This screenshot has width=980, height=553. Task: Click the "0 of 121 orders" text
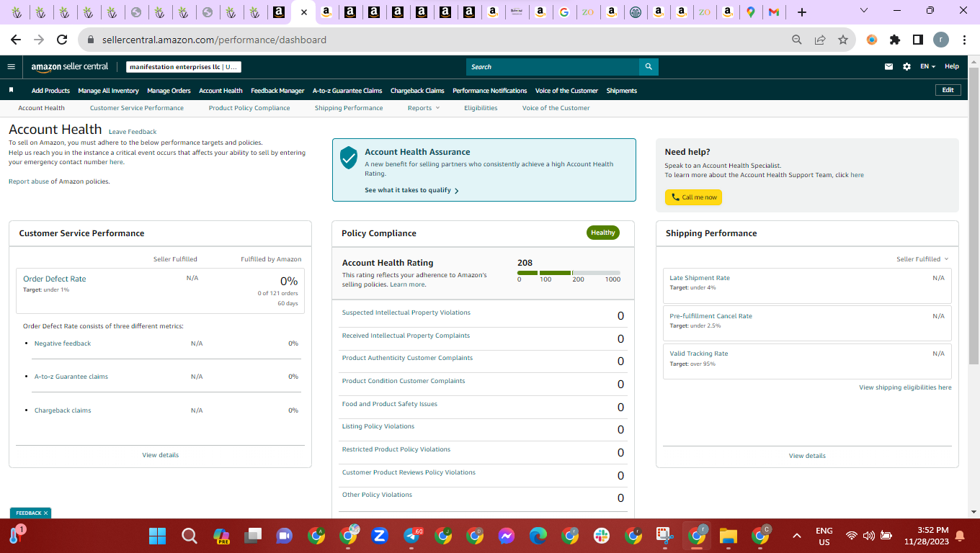point(277,293)
